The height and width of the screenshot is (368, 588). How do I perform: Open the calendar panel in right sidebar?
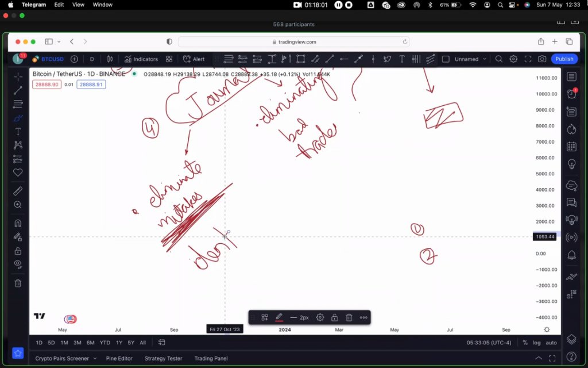(571, 147)
